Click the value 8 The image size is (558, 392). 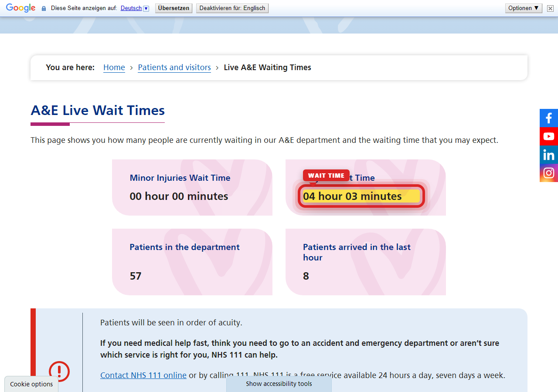click(306, 276)
